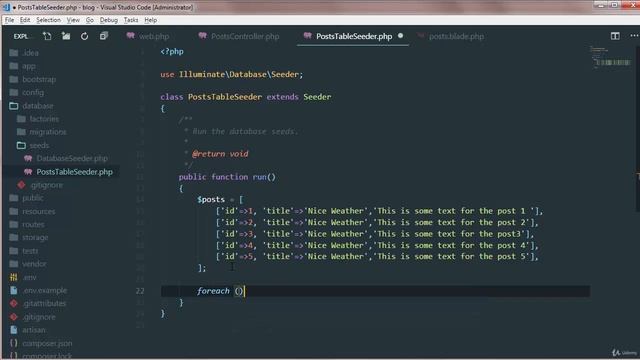The image size is (640, 360).
Task: Click the 'run' function name
Action: [259, 177]
